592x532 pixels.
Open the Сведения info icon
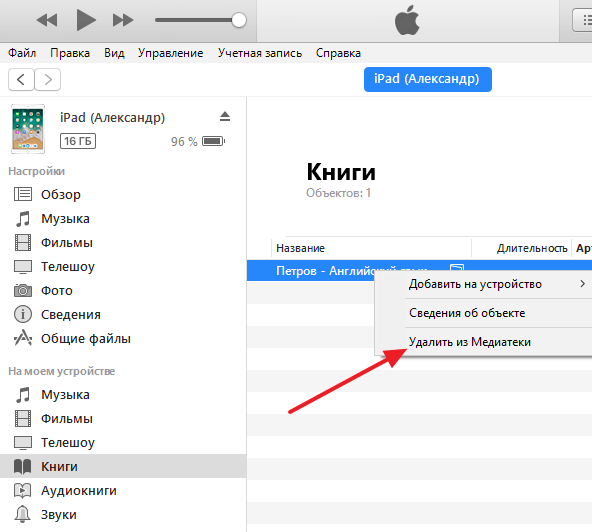(23, 315)
